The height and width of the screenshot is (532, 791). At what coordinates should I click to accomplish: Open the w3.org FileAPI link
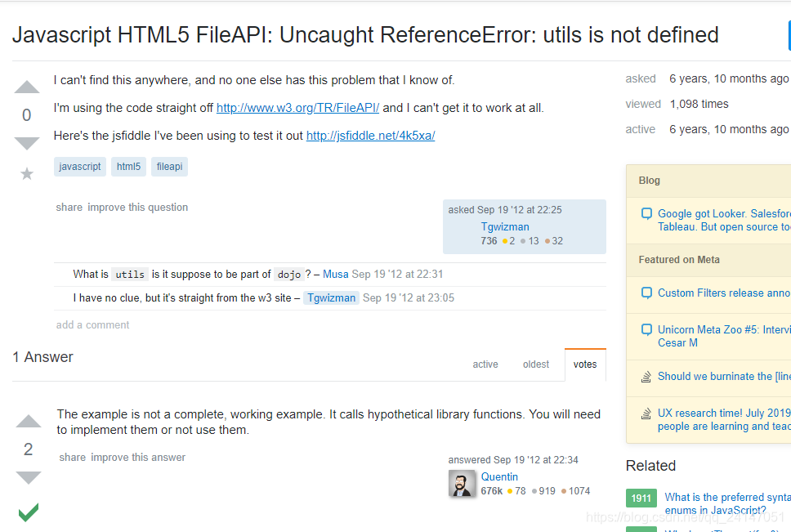click(x=297, y=108)
